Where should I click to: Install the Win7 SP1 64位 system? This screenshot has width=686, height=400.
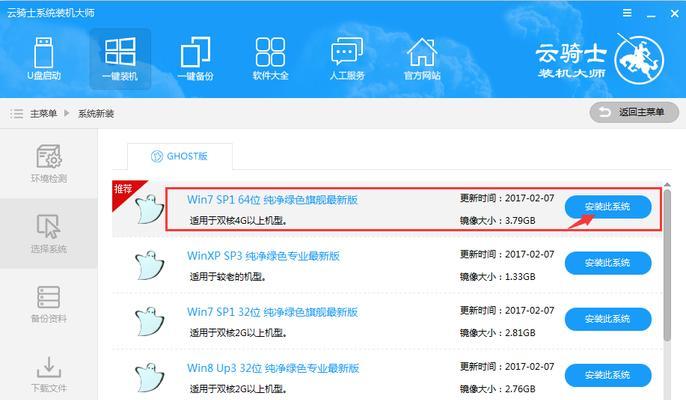608,207
